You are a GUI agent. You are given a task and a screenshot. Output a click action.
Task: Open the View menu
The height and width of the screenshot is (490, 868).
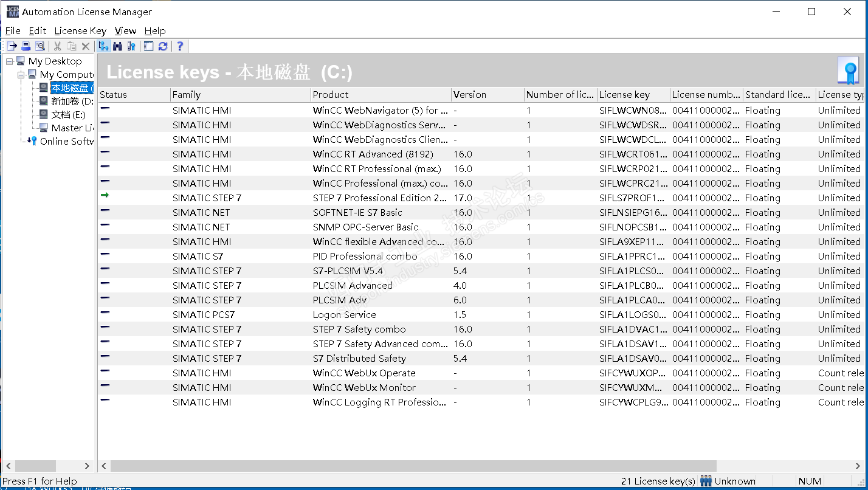tap(126, 30)
